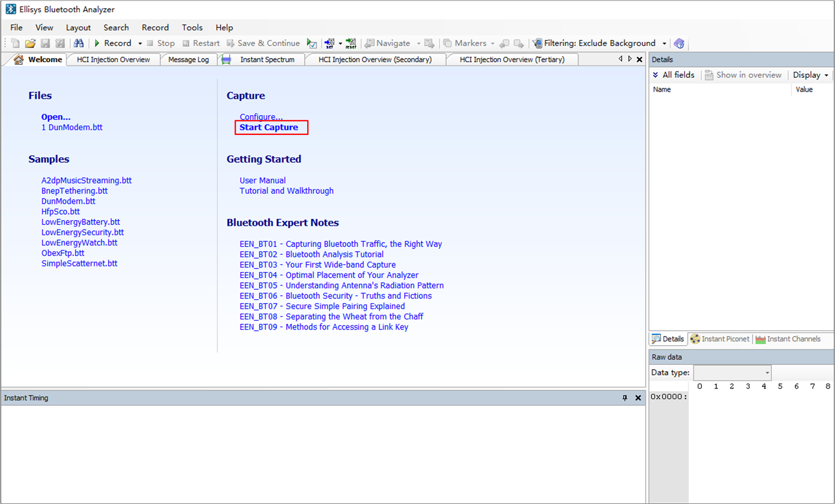Click the Open folder toolbar icon

click(x=31, y=44)
